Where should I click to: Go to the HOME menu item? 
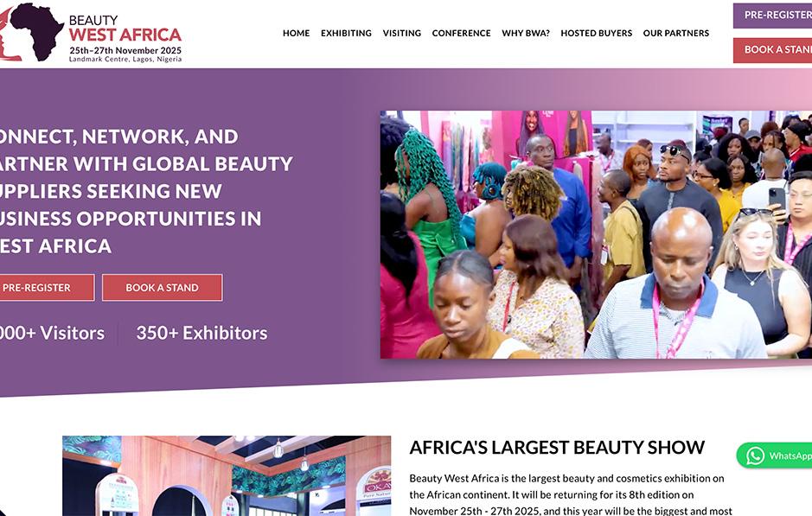click(297, 33)
